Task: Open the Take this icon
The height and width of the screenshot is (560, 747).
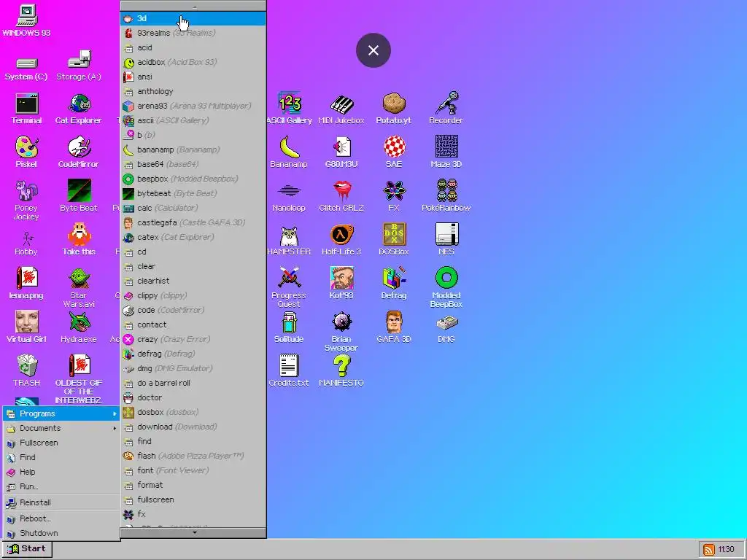Action: 79,239
